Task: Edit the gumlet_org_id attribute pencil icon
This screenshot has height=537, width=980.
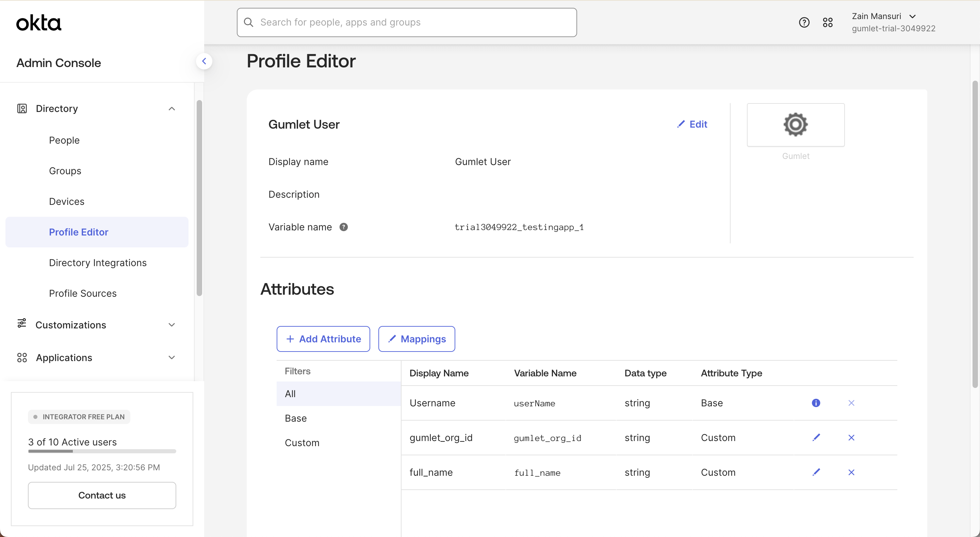Action: pos(816,437)
